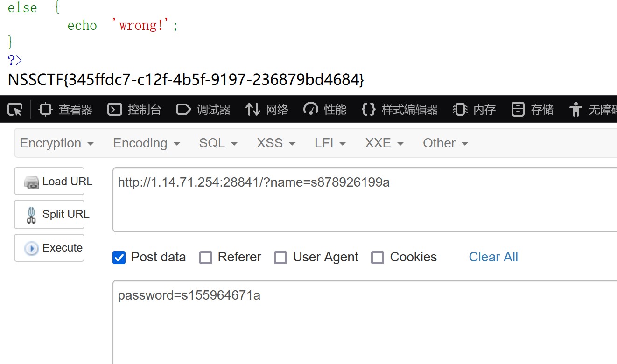617x364 pixels.
Task: Open the Inspector (查看器) panel
Action: coord(66,110)
